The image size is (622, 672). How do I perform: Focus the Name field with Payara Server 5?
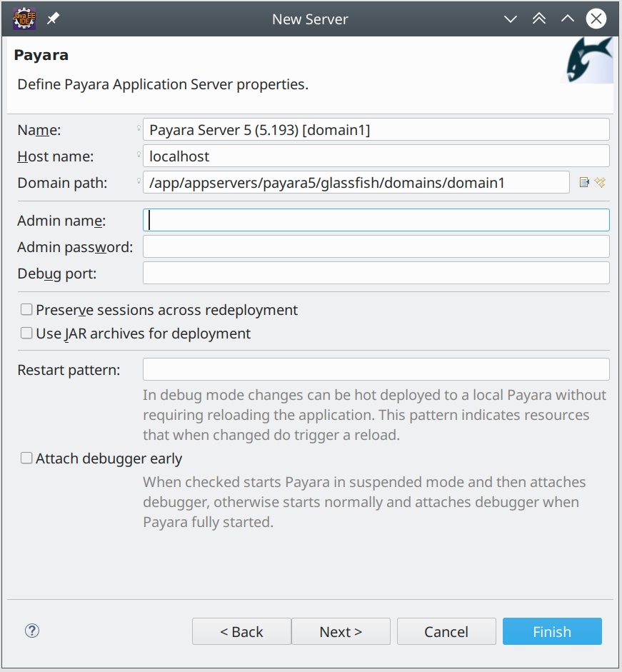pos(376,129)
